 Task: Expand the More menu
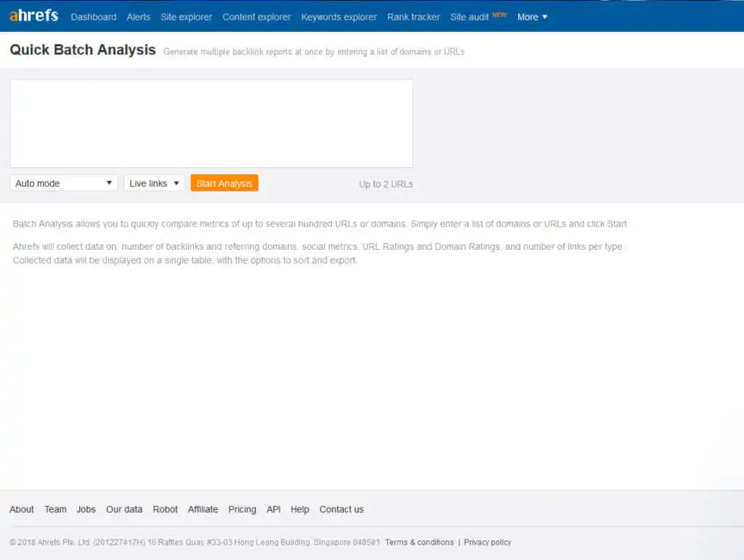pyautogui.click(x=532, y=17)
